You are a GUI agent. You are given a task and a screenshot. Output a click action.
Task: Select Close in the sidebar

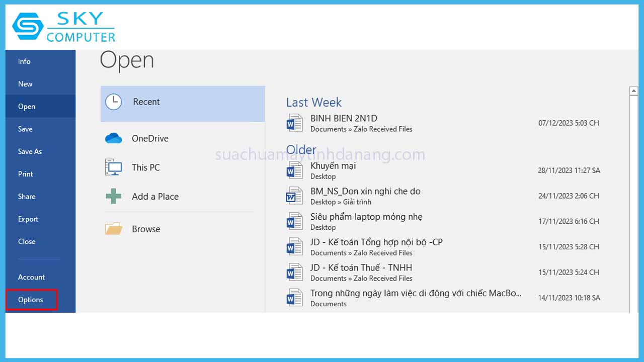pos(40,241)
